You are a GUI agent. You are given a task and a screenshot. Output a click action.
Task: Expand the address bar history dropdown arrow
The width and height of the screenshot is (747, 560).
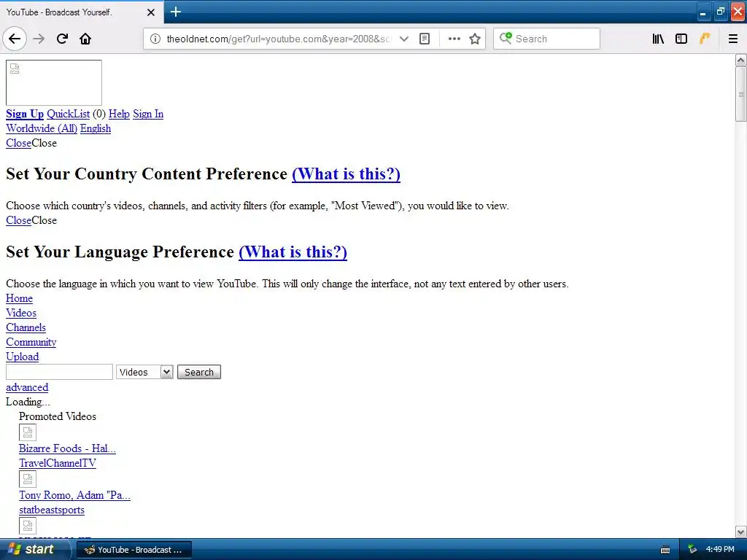(x=404, y=39)
